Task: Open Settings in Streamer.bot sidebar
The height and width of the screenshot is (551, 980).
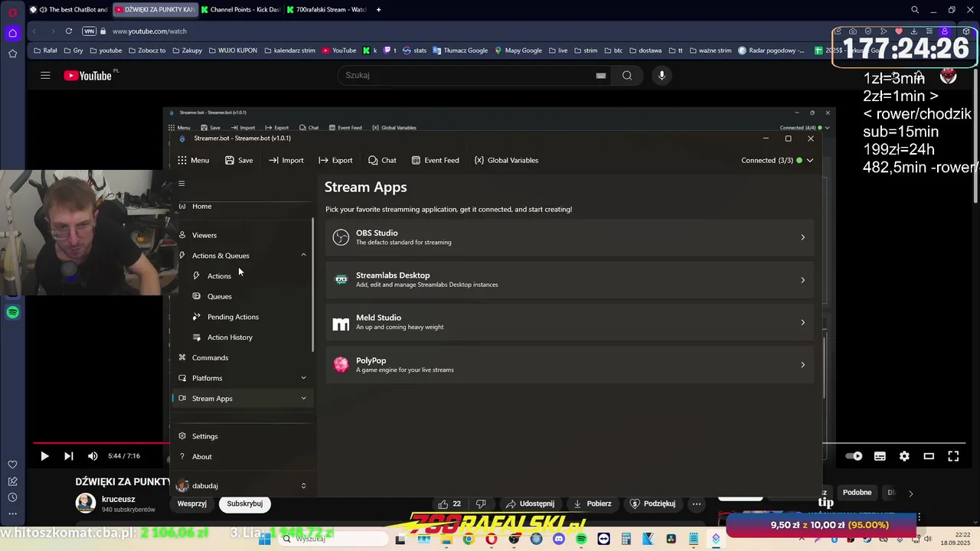Action: click(204, 436)
